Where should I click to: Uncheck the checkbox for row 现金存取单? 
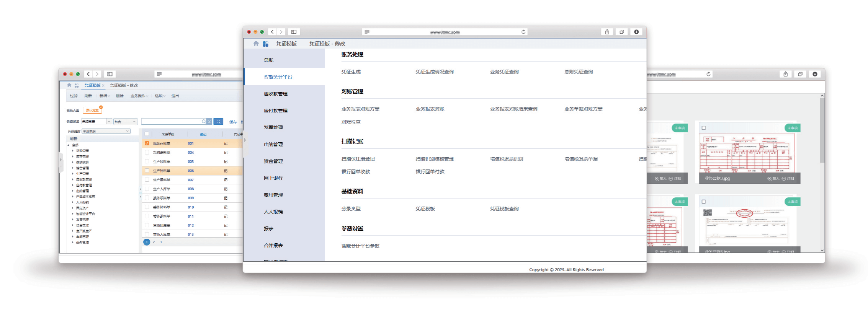[147, 143]
